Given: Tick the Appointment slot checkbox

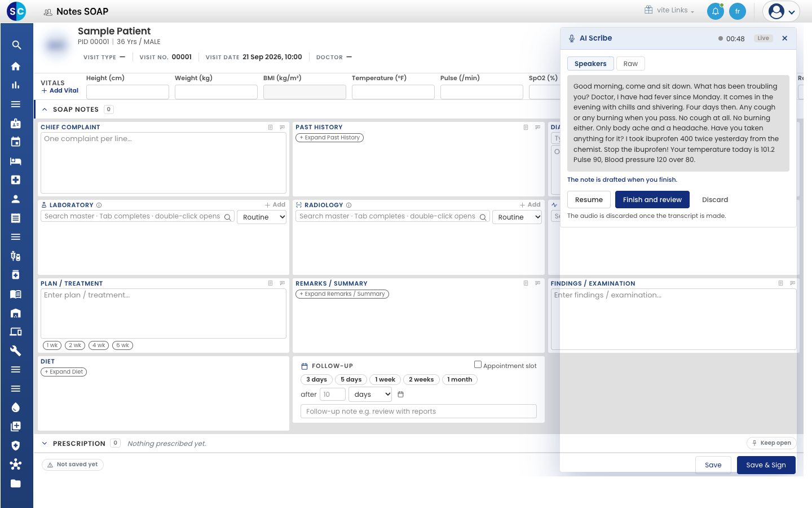Looking at the screenshot, I should coord(478,365).
